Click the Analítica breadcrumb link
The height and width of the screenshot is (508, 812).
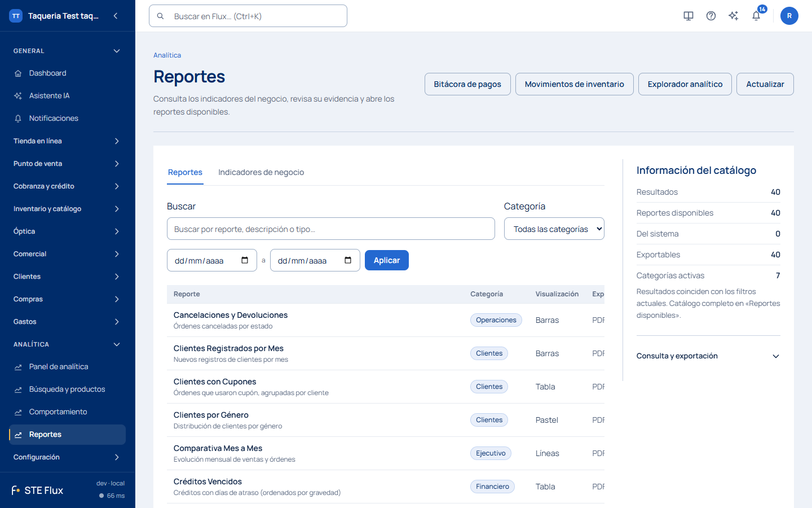(x=167, y=55)
